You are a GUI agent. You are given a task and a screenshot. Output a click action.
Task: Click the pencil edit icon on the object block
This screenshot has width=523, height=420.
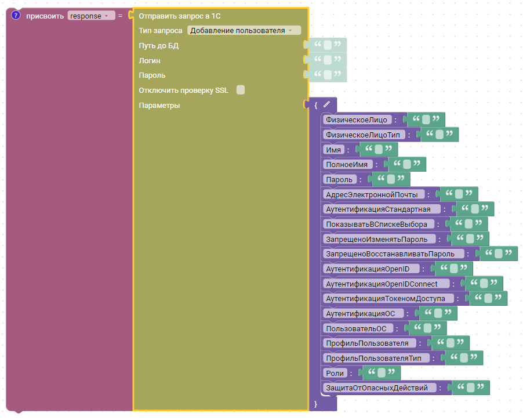click(x=327, y=105)
